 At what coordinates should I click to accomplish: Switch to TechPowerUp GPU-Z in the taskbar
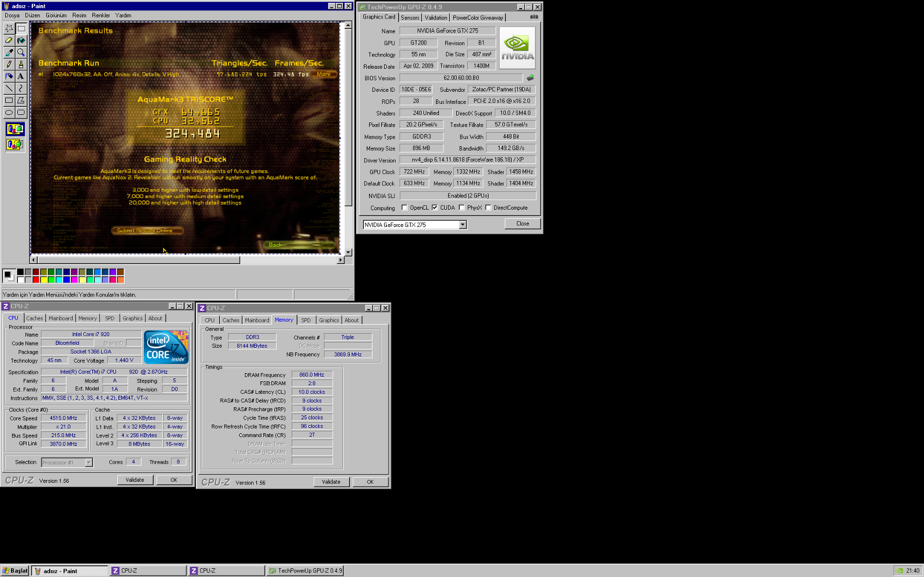click(x=306, y=571)
